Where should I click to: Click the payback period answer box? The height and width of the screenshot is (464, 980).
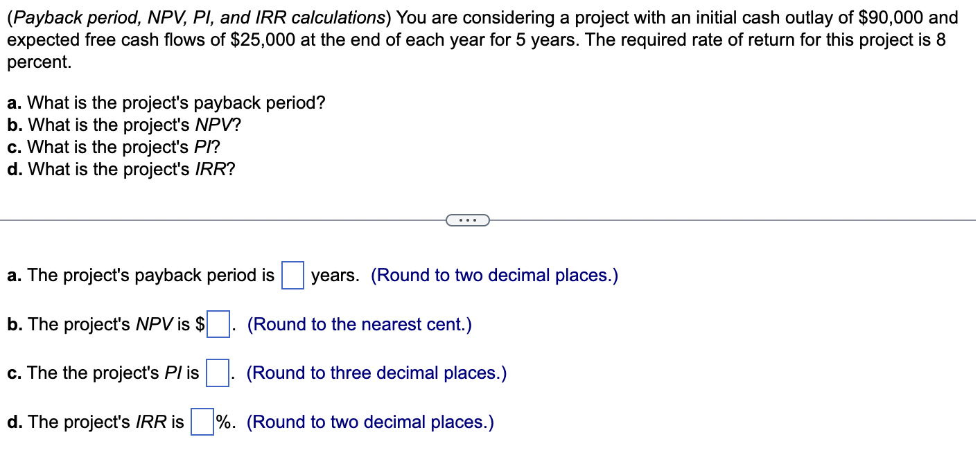(293, 276)
